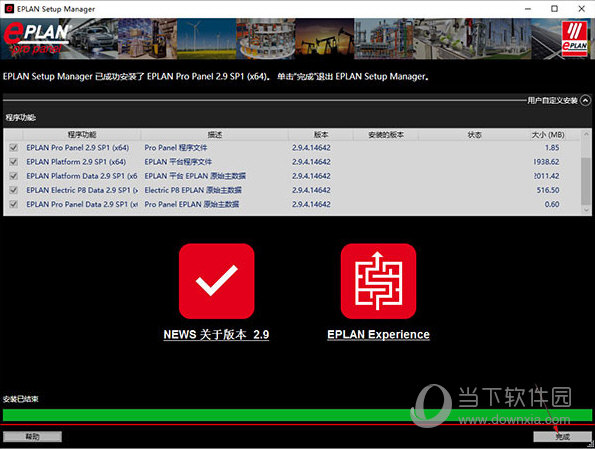This screenshot has height=449, width=595.
Task: Toggle checkbox for EPLAN Pro Panel 2.9 SP1 (x64)
Action: click(14, 148)
